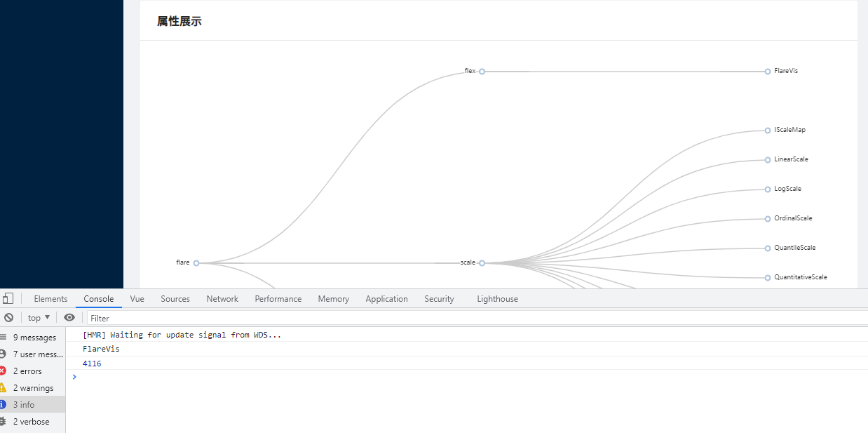
Task: Click the QuantileScale node circle
Action: point(768,248)
